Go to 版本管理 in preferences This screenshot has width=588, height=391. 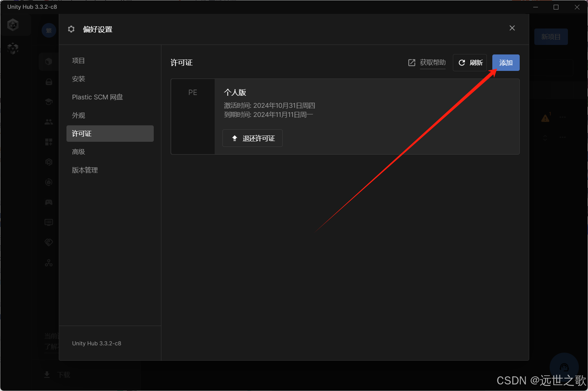(110, 170)
